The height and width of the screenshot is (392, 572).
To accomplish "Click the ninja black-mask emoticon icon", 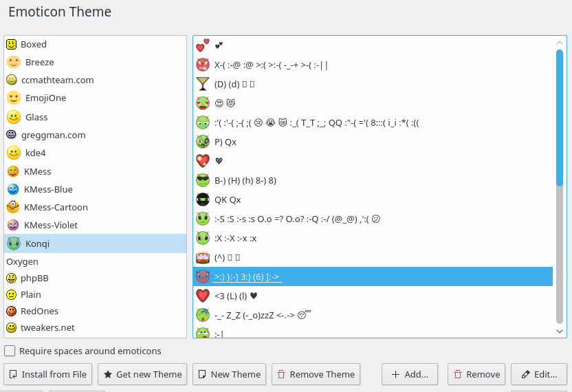I will 202,200.
